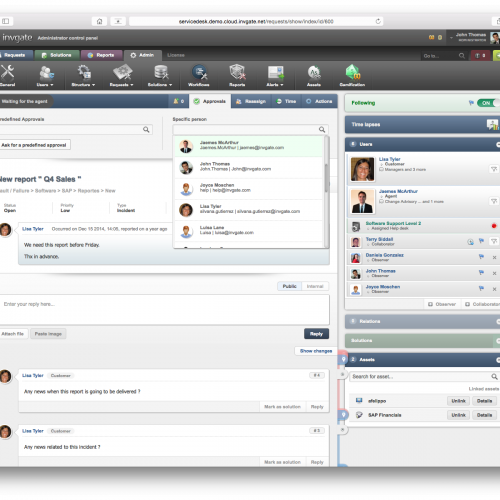
Task: Select the Public reply option
Action: [x=289, y=286]
